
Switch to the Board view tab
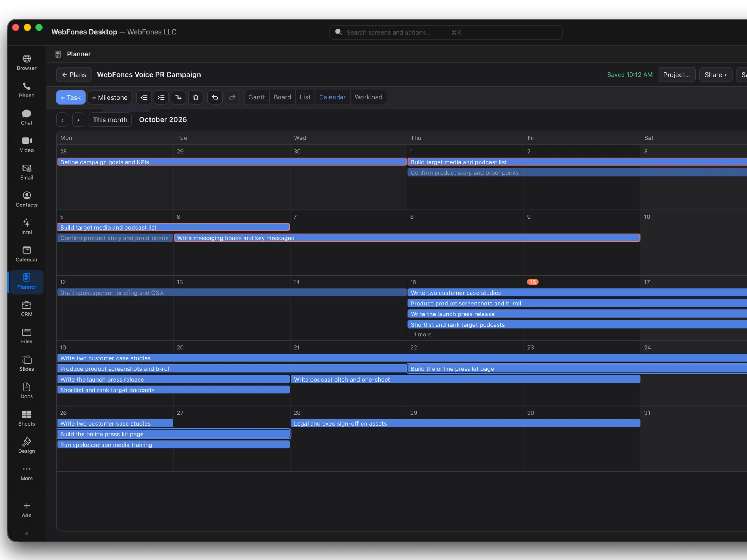coord(282,97)
